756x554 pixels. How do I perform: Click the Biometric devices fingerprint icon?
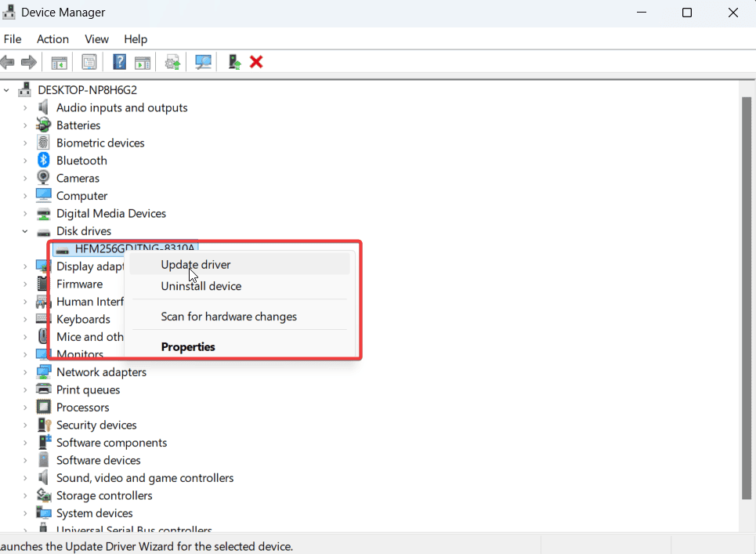pyautogui.click(x=43, y=143)
